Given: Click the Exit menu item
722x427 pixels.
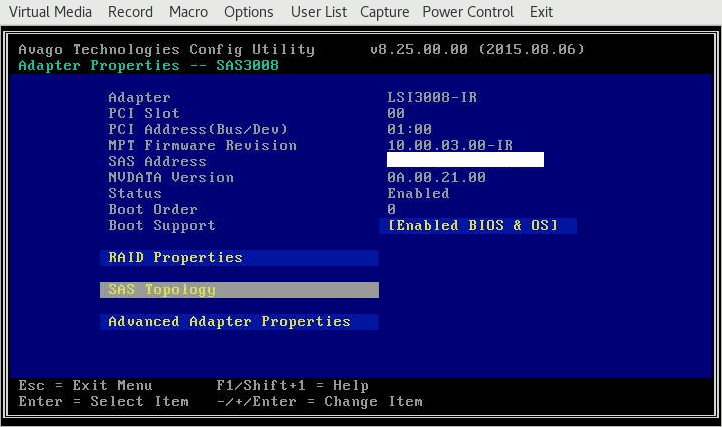Looking at the screenshot, I should click(541, 12).
